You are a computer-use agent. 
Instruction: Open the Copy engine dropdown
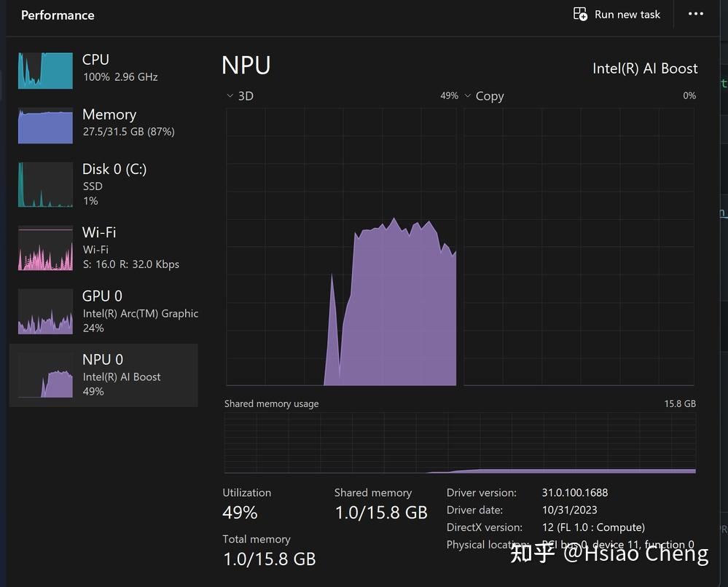pos(469,95)
